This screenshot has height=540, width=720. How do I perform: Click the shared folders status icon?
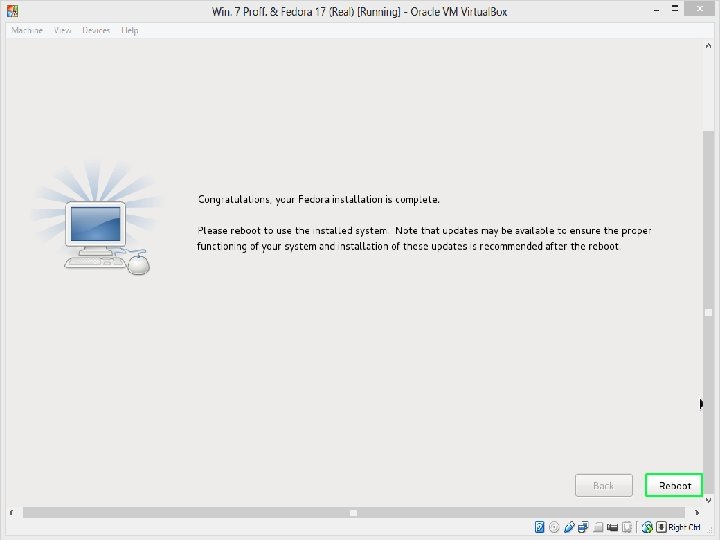point(598,527)
